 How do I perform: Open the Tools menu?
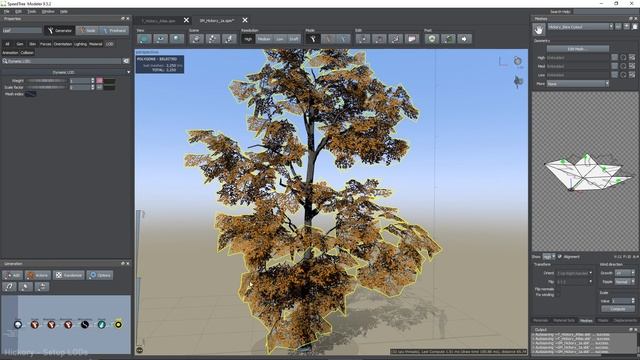point(32,11)
